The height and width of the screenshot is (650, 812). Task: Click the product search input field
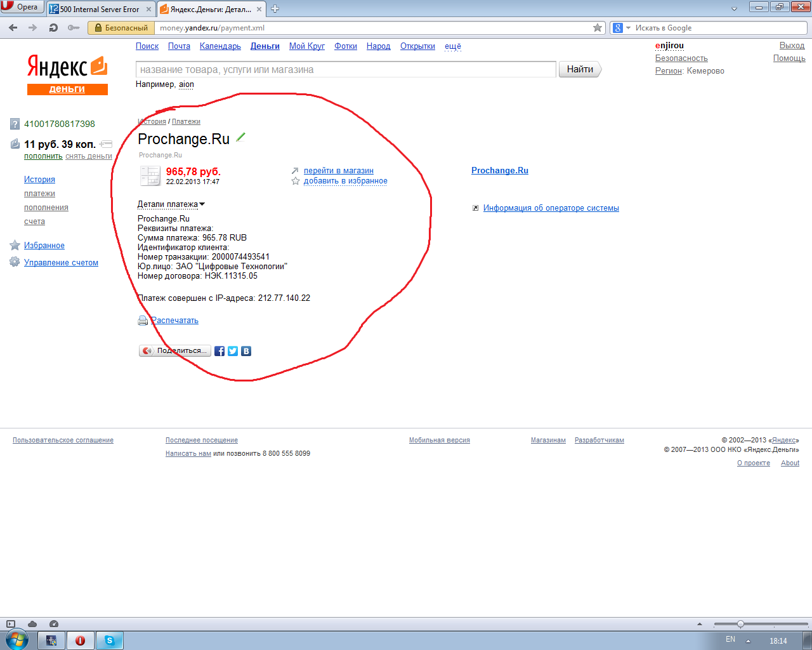(x=346, y=70)
